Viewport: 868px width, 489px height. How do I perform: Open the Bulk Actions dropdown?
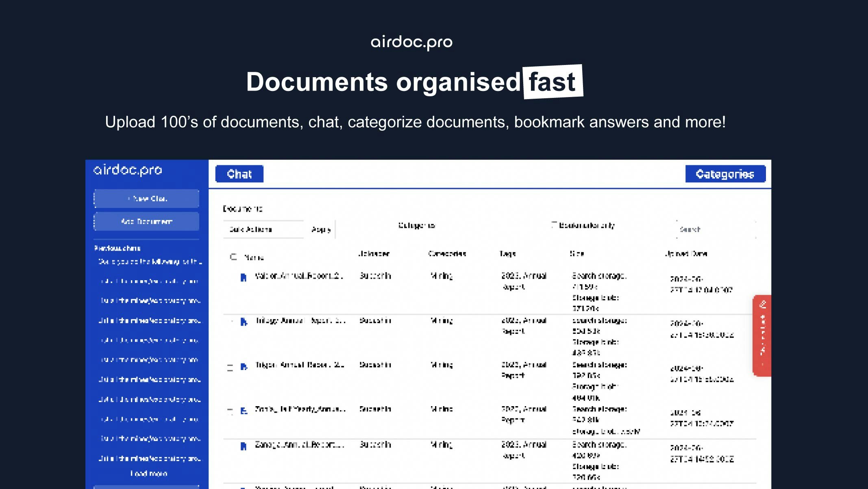click(x=263, y=229)
